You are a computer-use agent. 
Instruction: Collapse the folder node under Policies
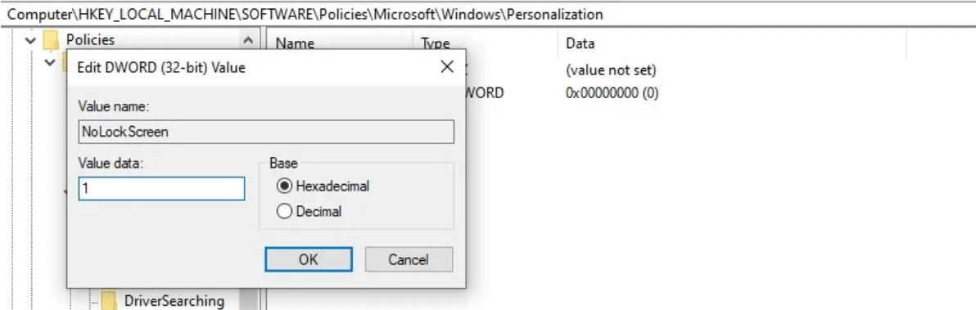pyautogui.click(x=51, y=62)
